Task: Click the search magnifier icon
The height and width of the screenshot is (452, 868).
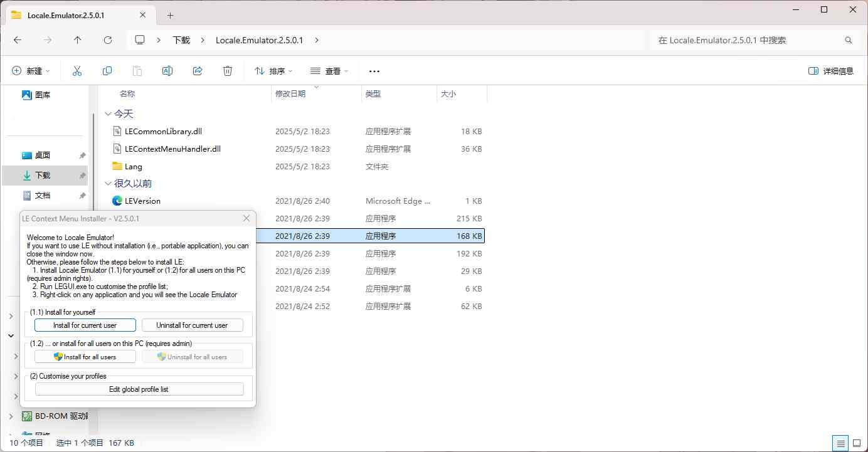Action: pyautogui.click(x=849, y=40)
